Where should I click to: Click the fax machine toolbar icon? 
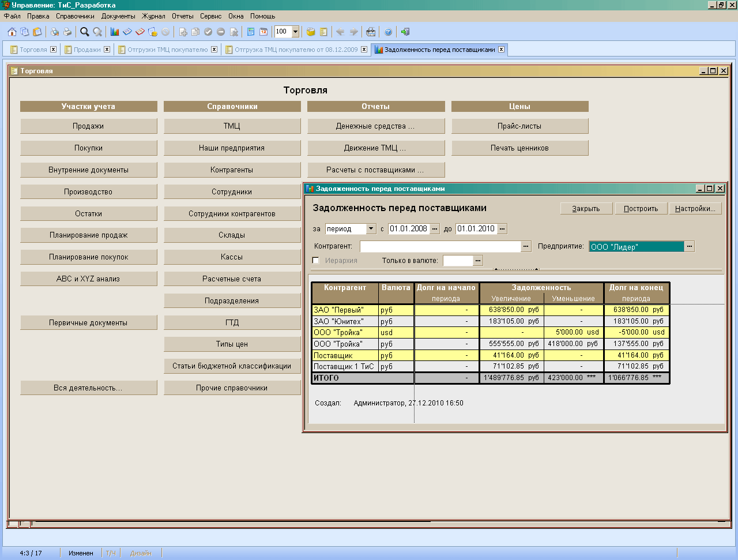pyautogui.click(x=371, y=32)
